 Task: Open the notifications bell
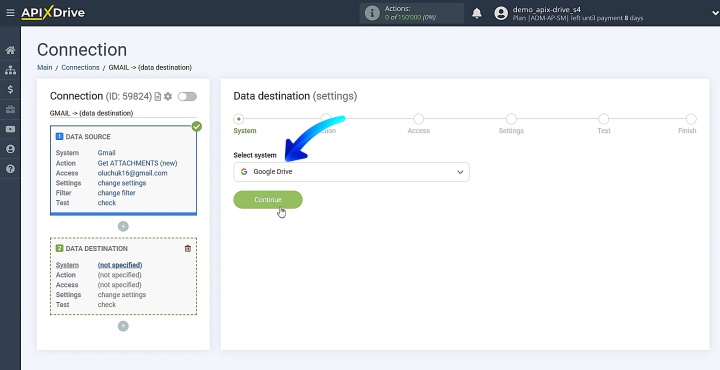[477, 13]
